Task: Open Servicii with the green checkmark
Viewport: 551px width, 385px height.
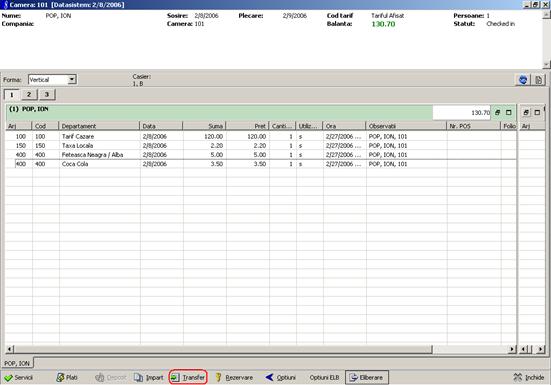Action: 19,377
